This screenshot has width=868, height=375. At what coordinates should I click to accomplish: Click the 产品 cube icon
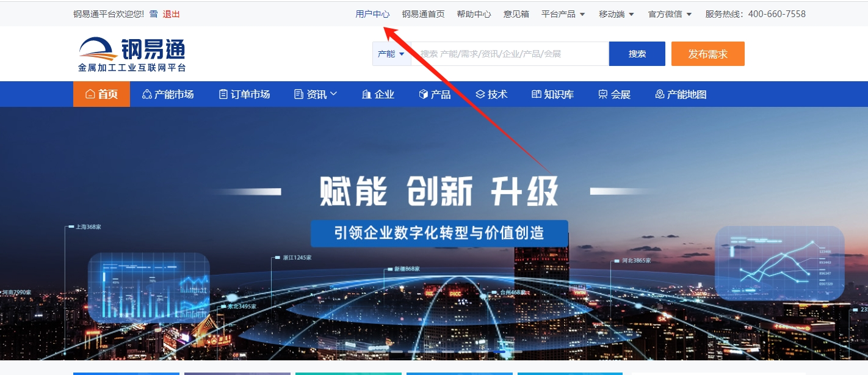(424, 95)
